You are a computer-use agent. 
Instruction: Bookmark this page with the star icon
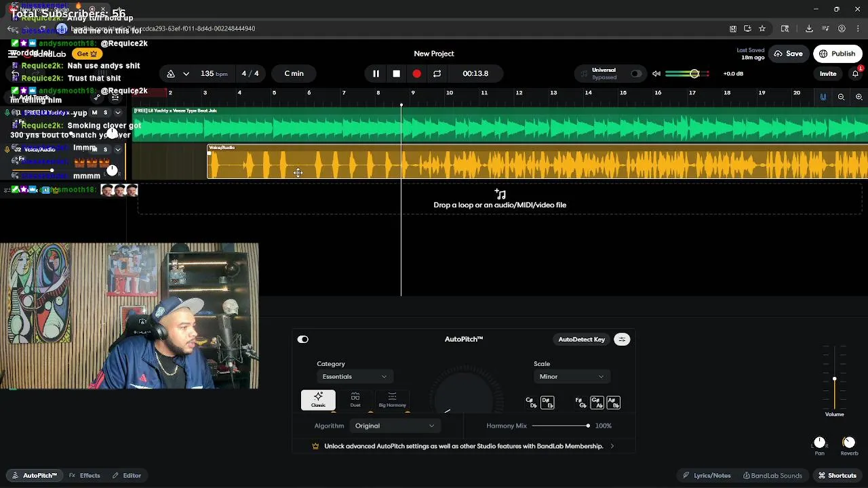pyautogui.click(x=762, y=28)
